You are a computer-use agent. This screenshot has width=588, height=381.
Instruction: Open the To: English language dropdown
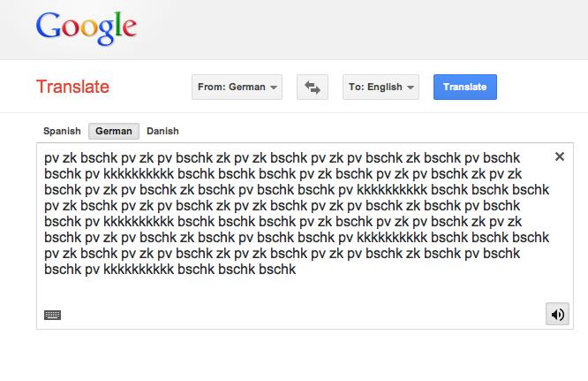(x=381, y=88)
